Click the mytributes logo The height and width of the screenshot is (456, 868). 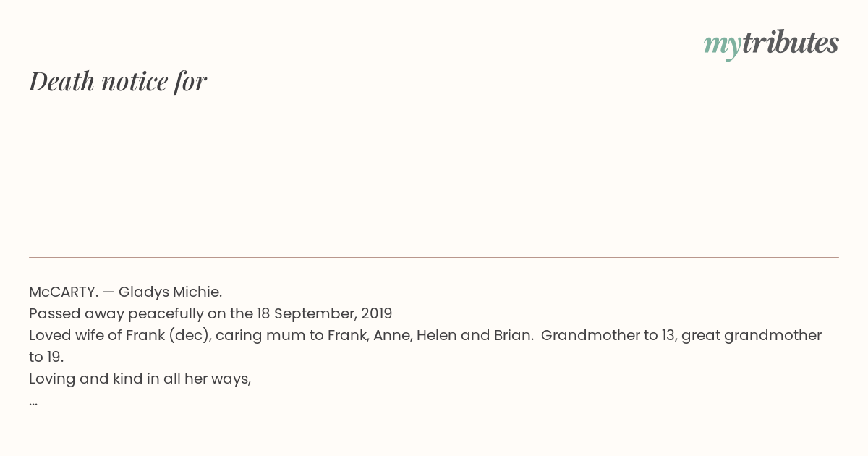click(x=771, y=43)
